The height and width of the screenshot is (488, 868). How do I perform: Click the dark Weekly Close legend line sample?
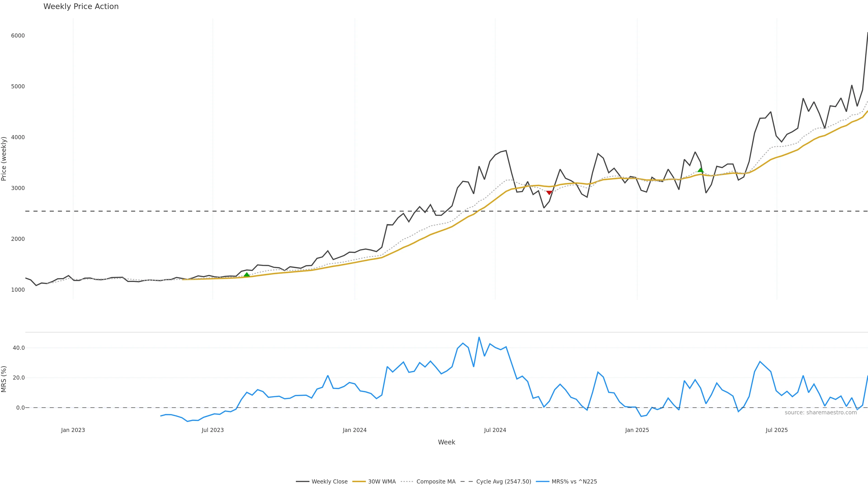(x=302, y=482)
